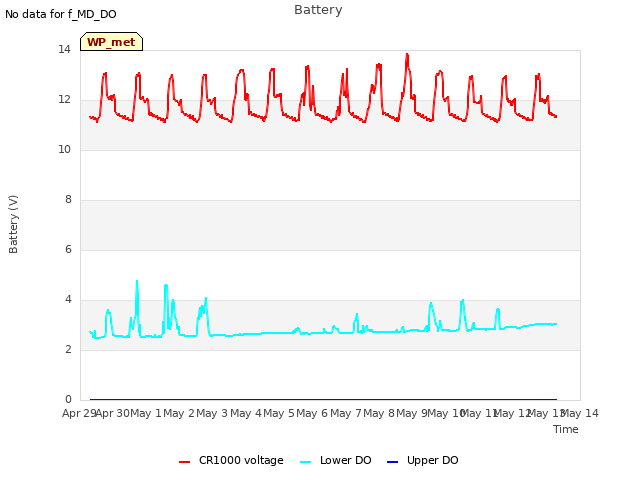
Task: Click the 'No data for f_MD_DO' message
Action: [61, 14]
